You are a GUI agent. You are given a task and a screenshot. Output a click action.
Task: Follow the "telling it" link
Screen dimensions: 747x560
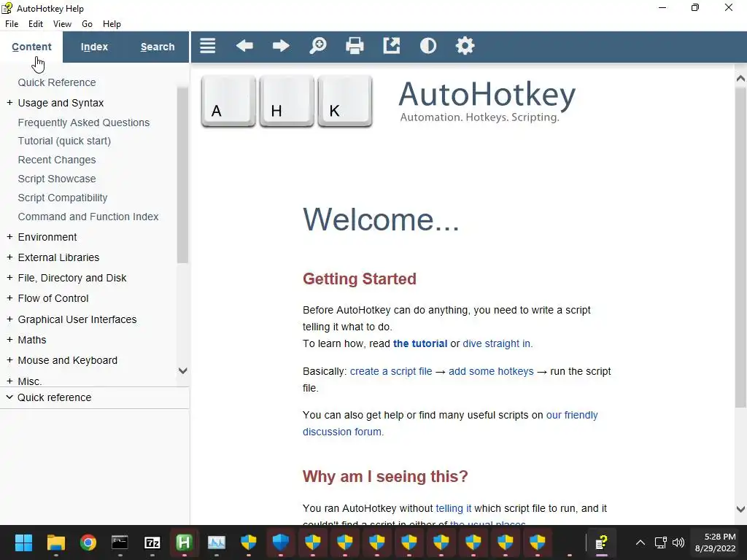[x=454, y=508]
